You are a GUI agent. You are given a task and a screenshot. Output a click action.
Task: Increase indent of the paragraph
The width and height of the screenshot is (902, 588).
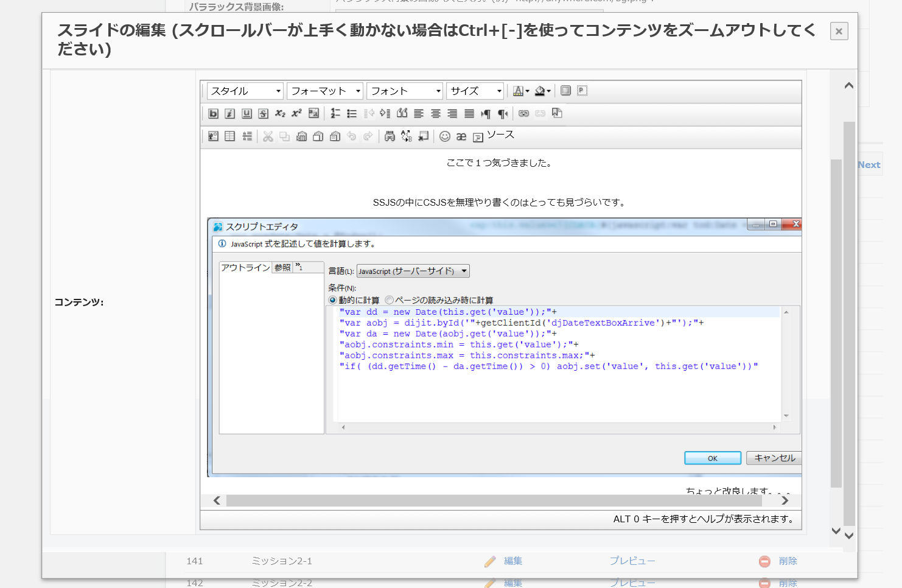click(385, 113)
